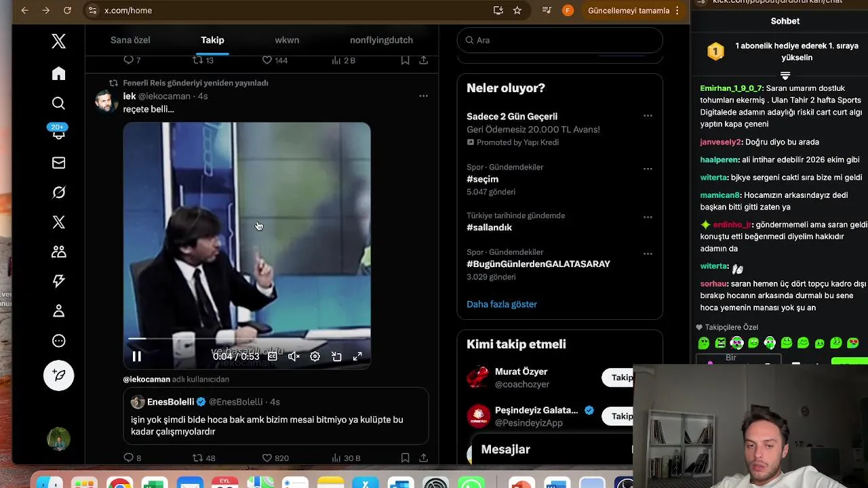Switch to Sana özel tab
Viewport: 868px width, 488px height.
[130, 40]
